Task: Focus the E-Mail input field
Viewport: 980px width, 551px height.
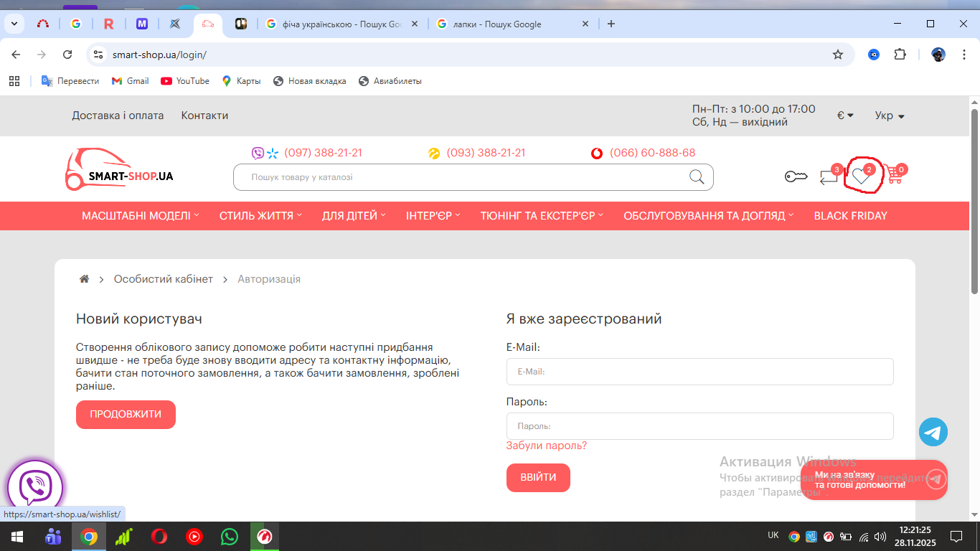Action: point(699,372)
